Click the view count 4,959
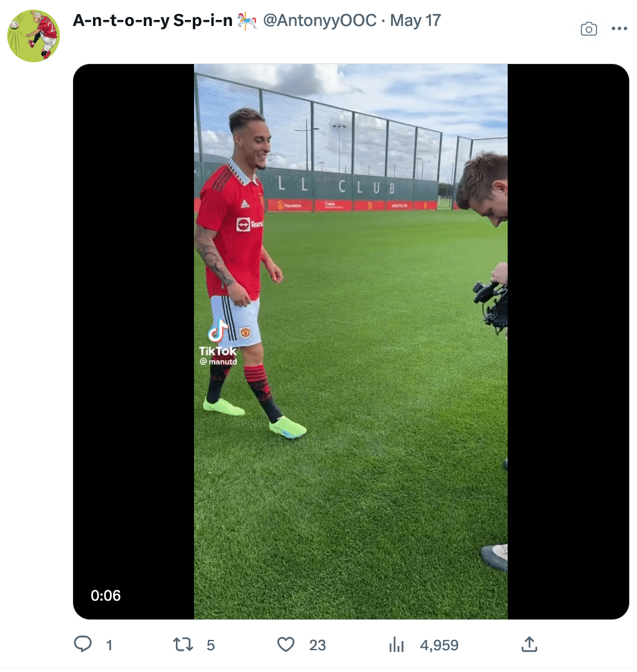 pyautogui.click(x=439, y=645)
